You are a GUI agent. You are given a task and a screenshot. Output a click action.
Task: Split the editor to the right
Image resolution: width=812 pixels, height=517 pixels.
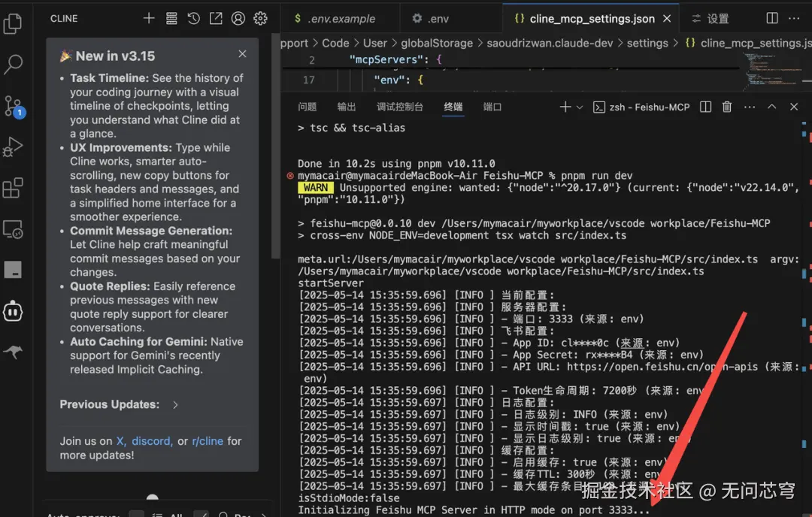click(x=771, y=18)
